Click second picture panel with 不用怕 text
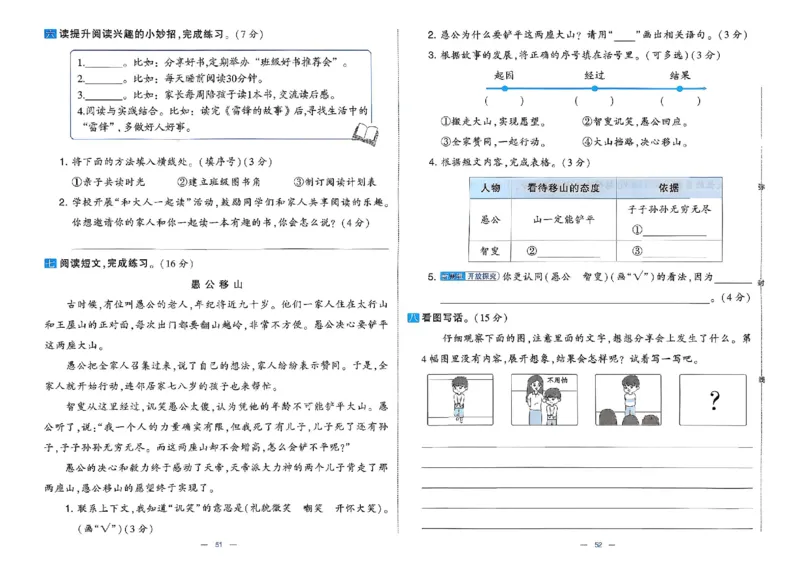Viewport: 800px width, 566px height. click(x=544, y=400)
